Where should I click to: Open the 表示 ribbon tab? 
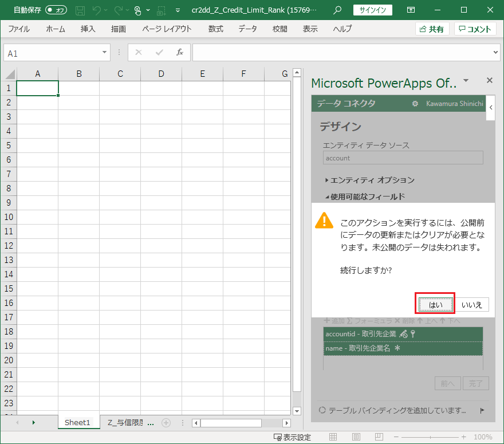tap(310, 29)
